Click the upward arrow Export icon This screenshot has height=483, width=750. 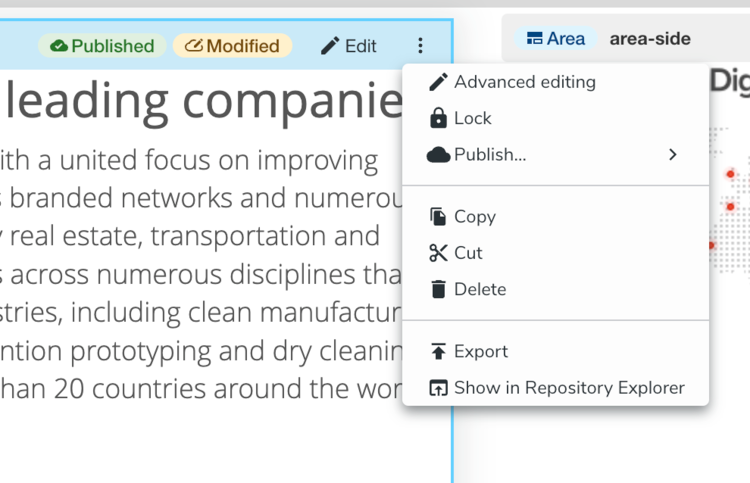point(438,351)
